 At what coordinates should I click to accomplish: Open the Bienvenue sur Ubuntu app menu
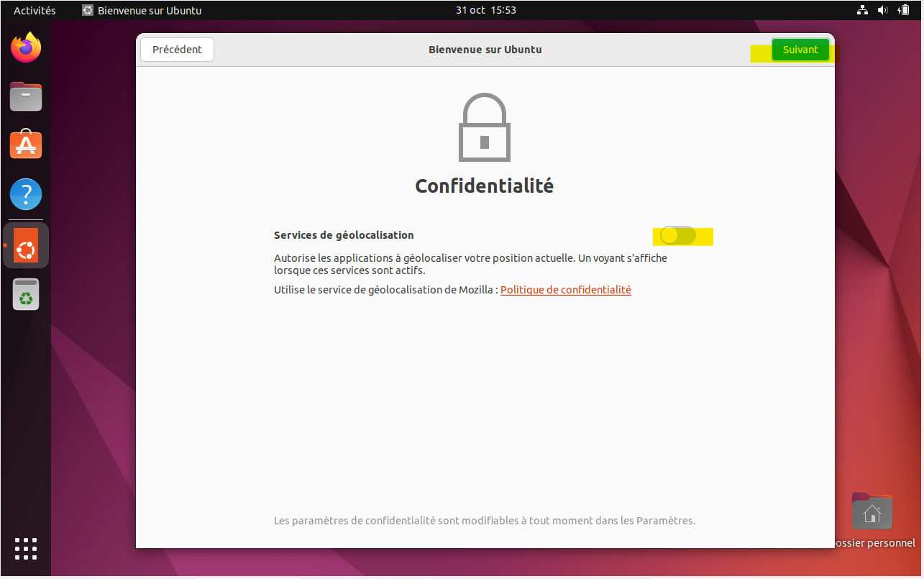click(x=142, y=10)
